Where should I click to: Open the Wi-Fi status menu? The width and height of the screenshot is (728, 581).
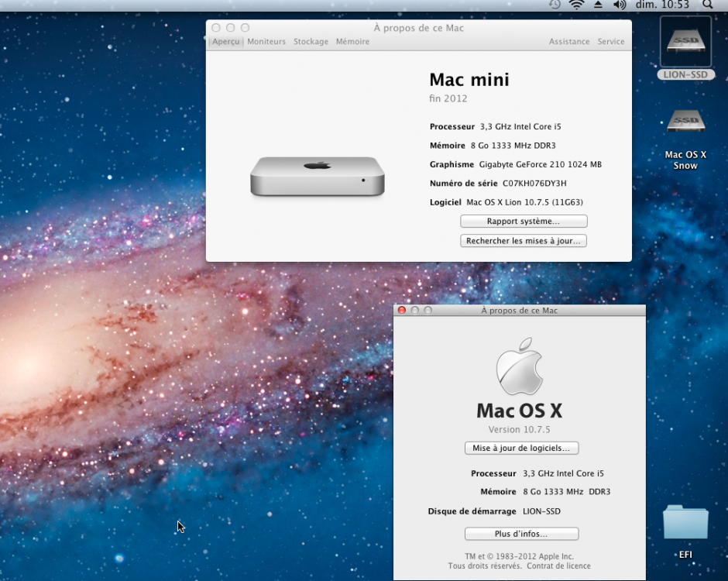577,5
